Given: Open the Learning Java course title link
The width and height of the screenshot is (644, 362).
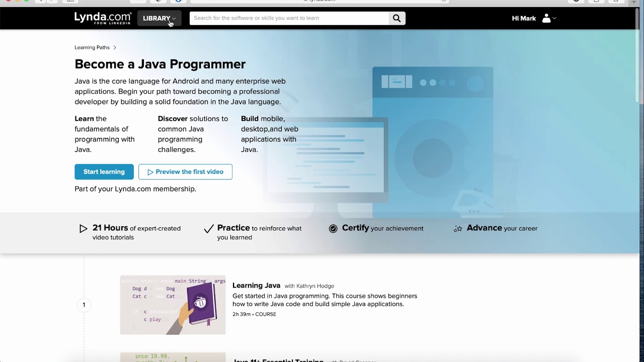Looking at the screenshot, I should 256,286.
